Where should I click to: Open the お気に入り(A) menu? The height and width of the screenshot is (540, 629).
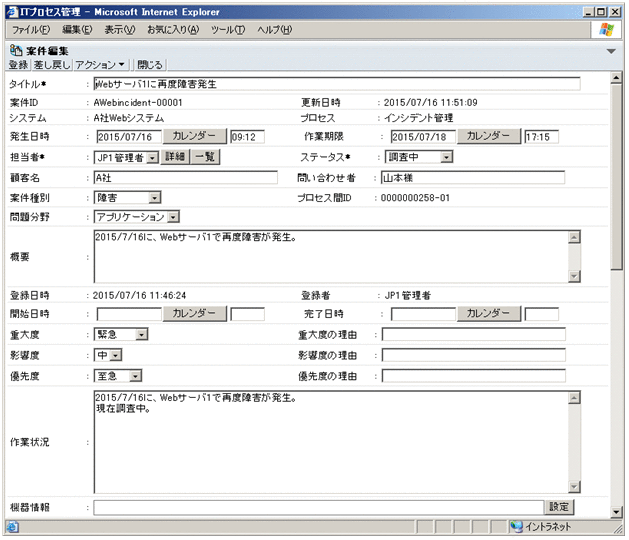tap(173, 30)
